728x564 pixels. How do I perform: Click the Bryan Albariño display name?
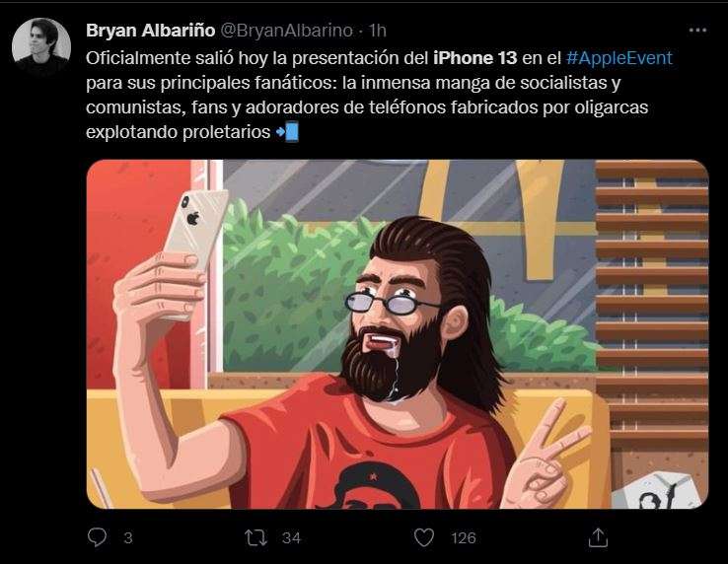pos(150,31)
